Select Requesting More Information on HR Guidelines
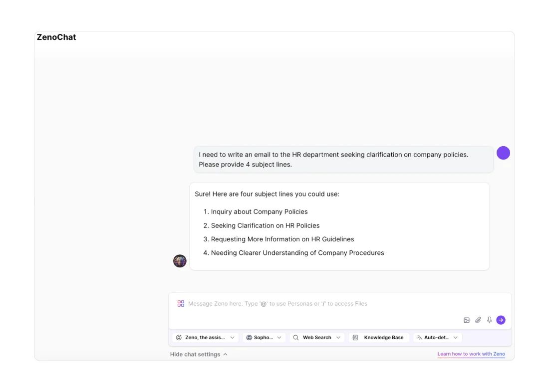This screenshot has width=549, height=392. pos(282,239)
